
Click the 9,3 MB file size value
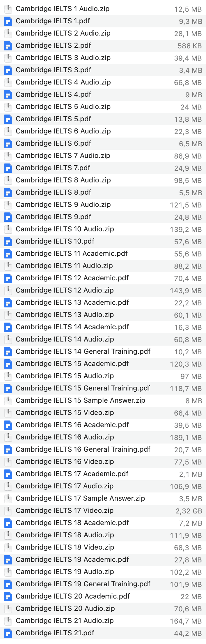191,21
